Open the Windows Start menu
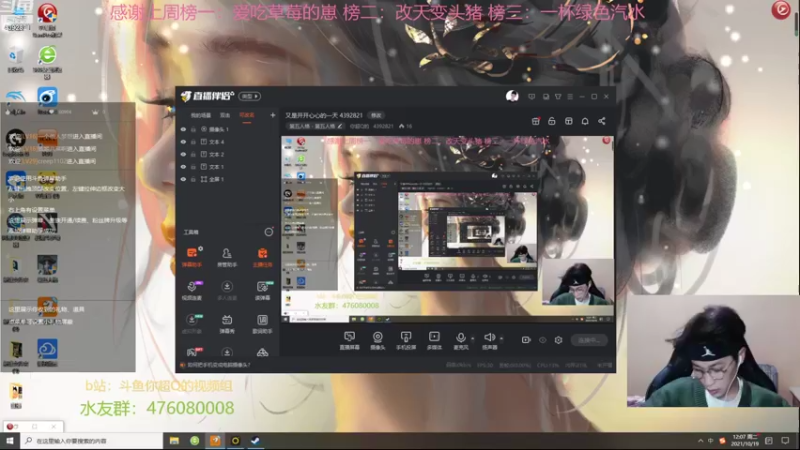800x450 pixels. (9, 441)
